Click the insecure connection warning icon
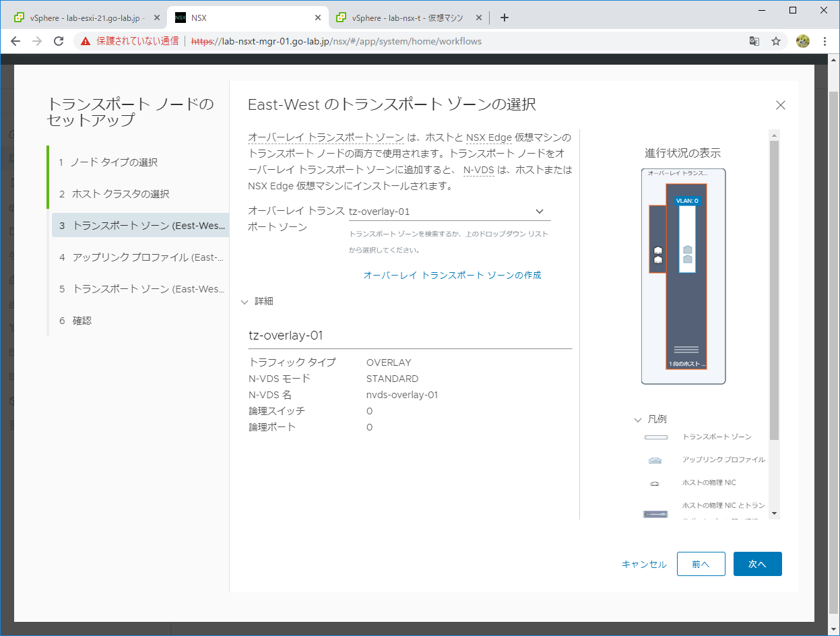840x636 pixels. [x=86, y=41]
